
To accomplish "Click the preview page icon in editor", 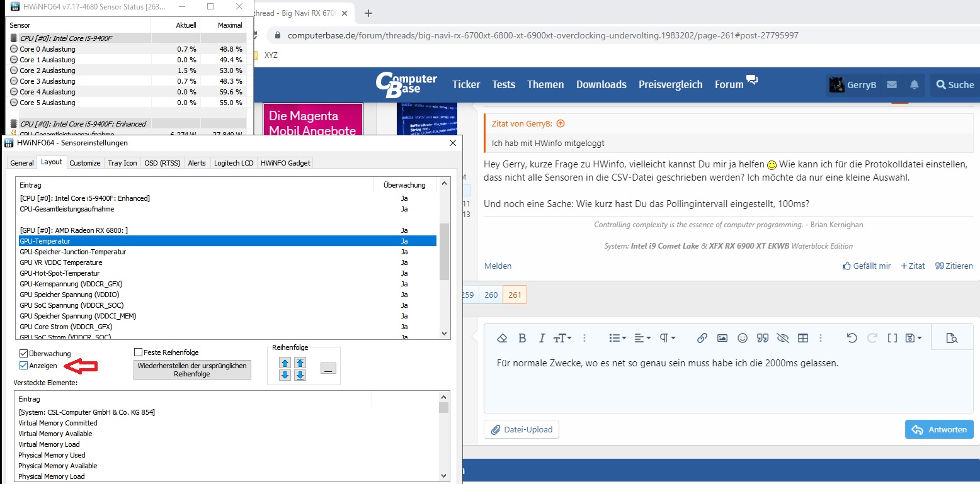I will tap(952, 338).
